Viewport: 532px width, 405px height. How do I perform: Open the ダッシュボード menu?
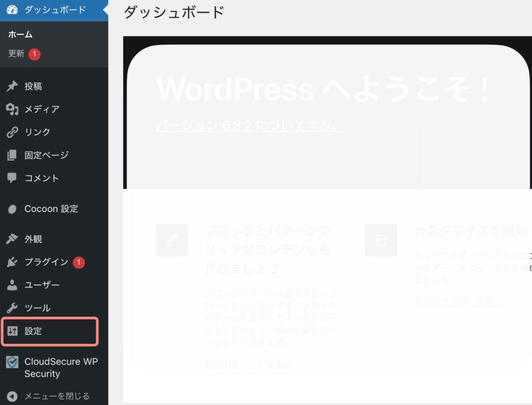coord(54,10)
